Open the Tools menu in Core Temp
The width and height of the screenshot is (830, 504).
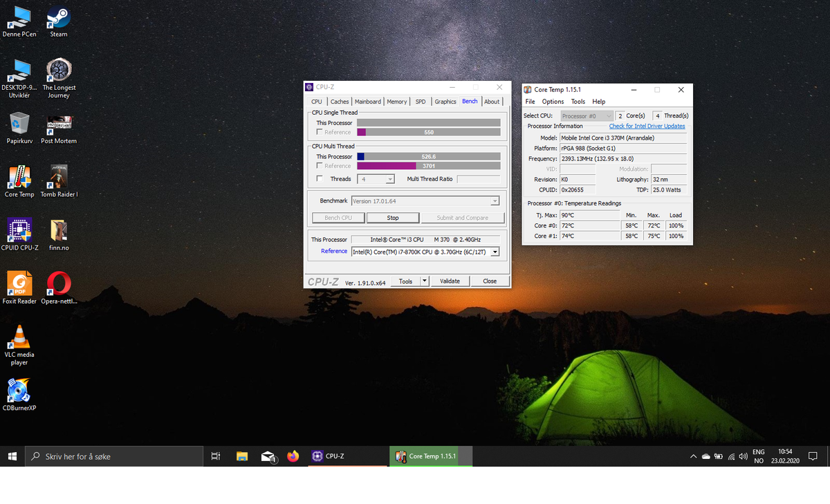(x=578, y=102)
